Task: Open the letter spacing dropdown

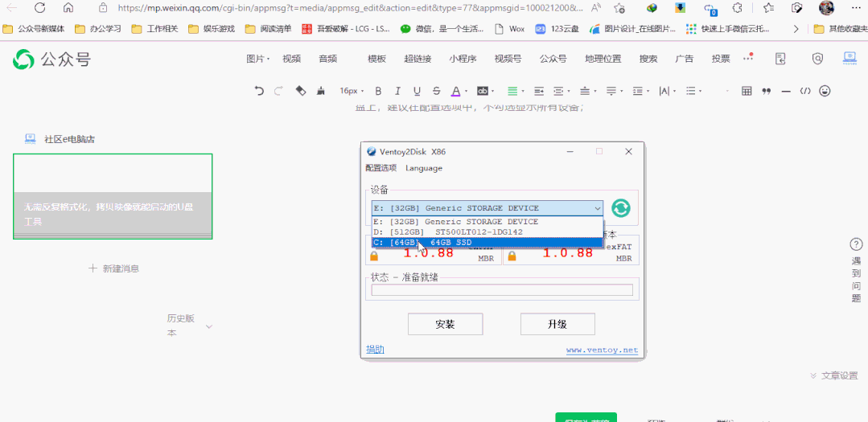Action: (668, 92)
